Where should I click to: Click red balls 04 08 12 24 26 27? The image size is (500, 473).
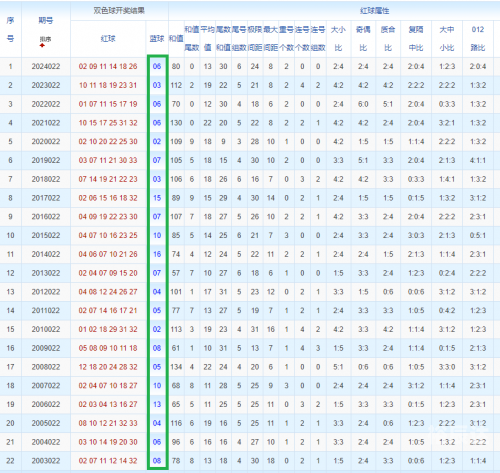click(x=108, y=292)
